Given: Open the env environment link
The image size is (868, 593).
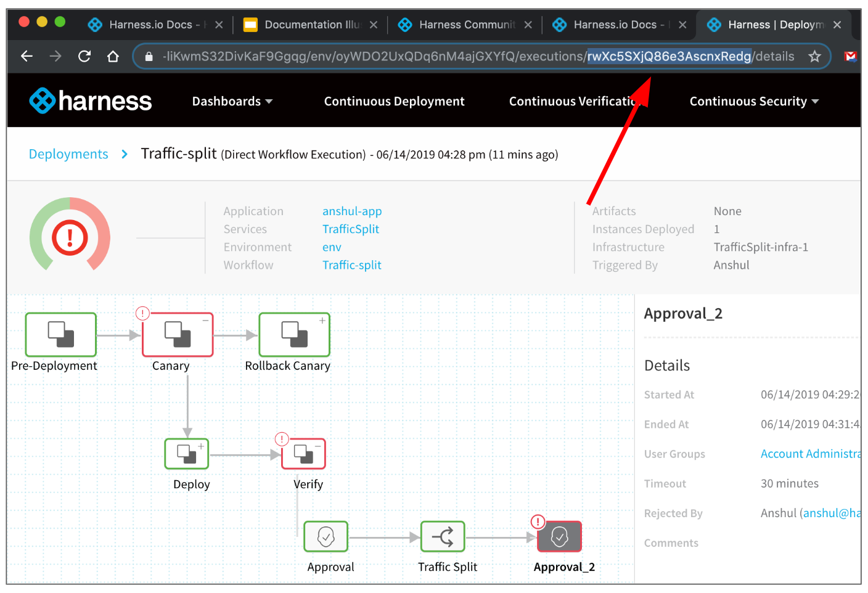Looking at the screenshot, I should click(x=332, y=247).
